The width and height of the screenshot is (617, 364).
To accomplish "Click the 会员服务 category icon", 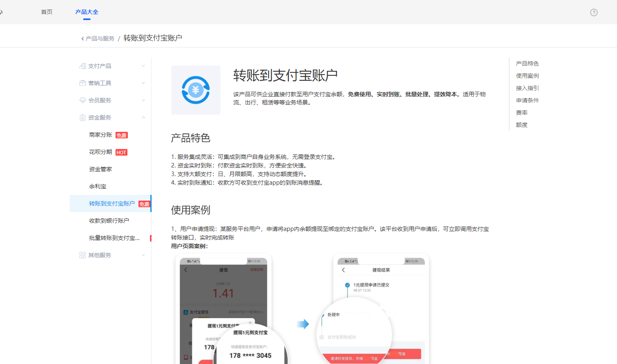I will click(x=82, y=100).
